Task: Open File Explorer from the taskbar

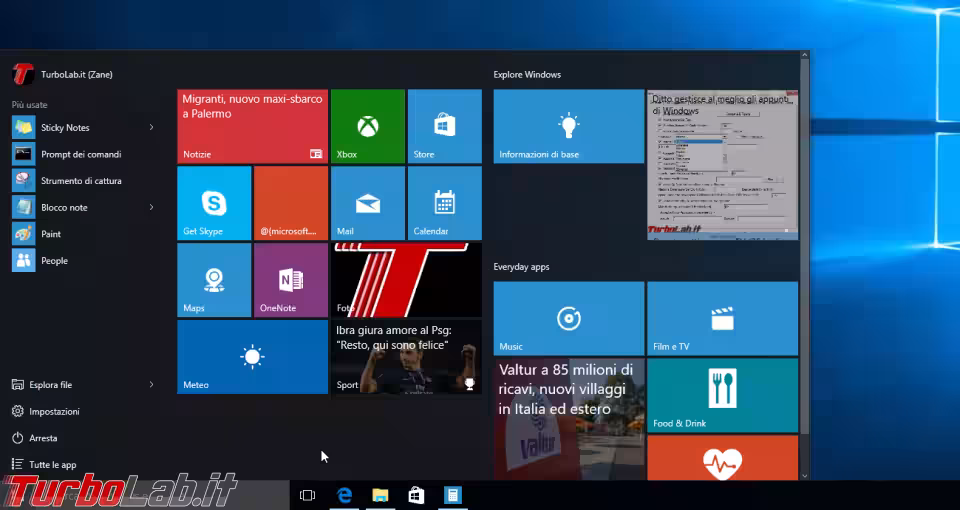Action: pos(380,495)
